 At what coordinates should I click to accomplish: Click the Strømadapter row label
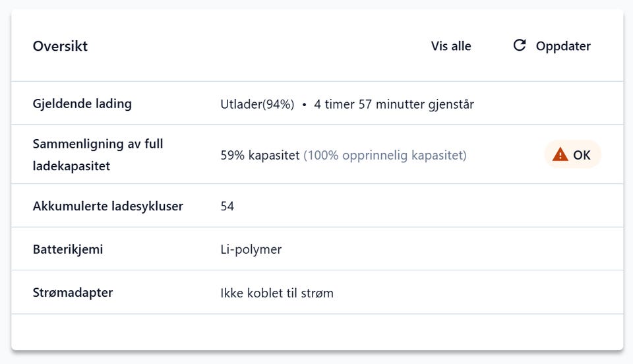tap(73, 292)
